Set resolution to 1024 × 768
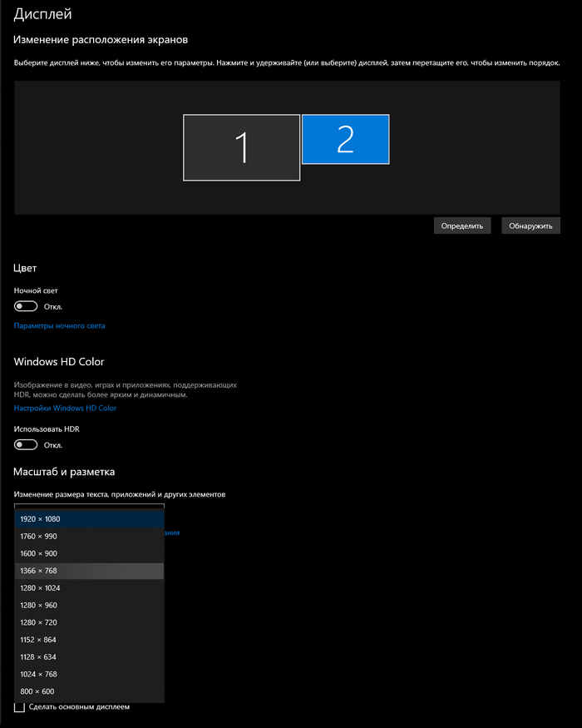Screen dimensions: 582x728 pos(90,674)
